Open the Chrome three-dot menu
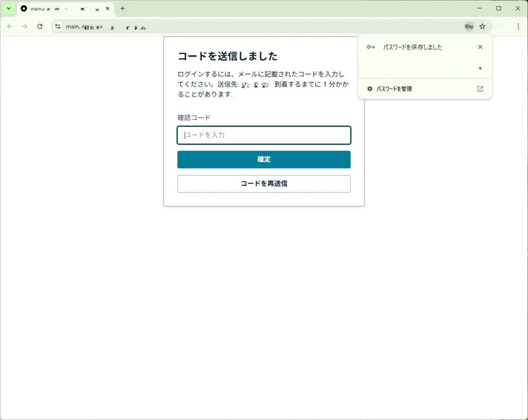The width and height of the screenshot is (528, 420). coord(518,26)
